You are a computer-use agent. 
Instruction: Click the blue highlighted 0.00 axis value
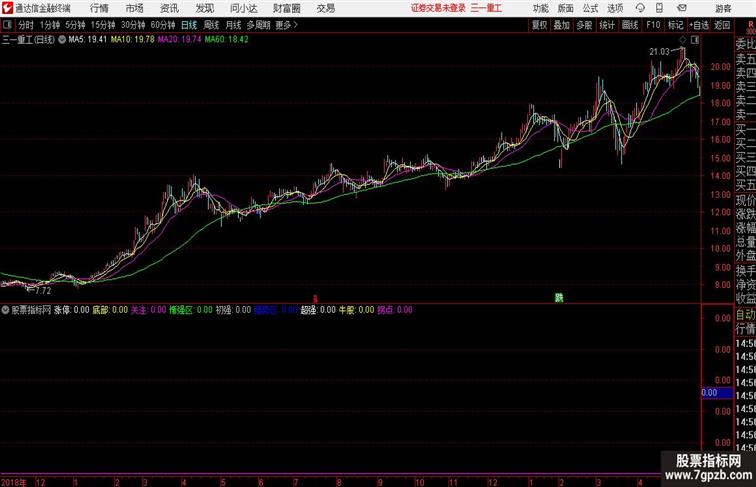tap(717, 392)
